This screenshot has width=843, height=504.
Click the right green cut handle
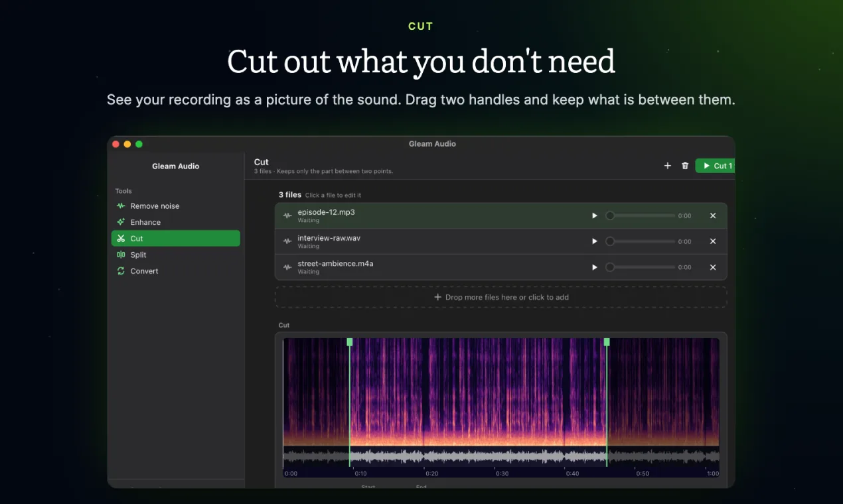tap(607, 342)
